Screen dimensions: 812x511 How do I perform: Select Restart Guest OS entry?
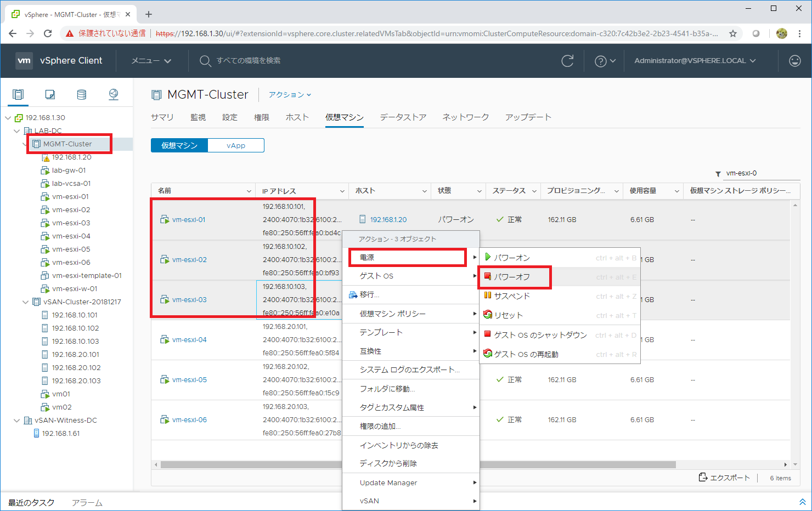click(x=560, y=354)
